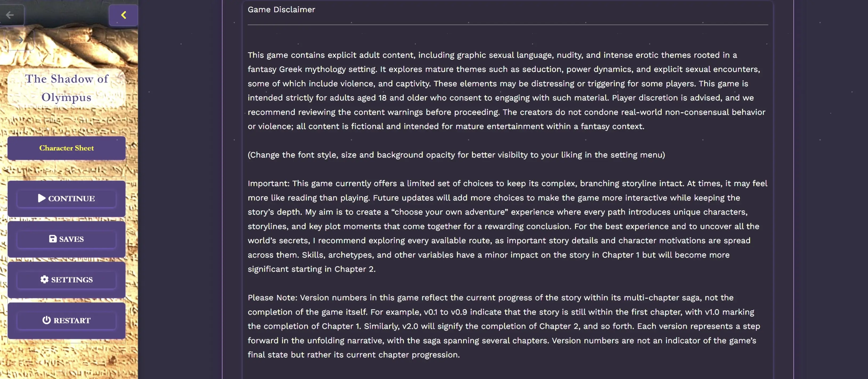Screen dimensions: 868x379
Task: Click the gear icon on Settings
Action: 44,279
